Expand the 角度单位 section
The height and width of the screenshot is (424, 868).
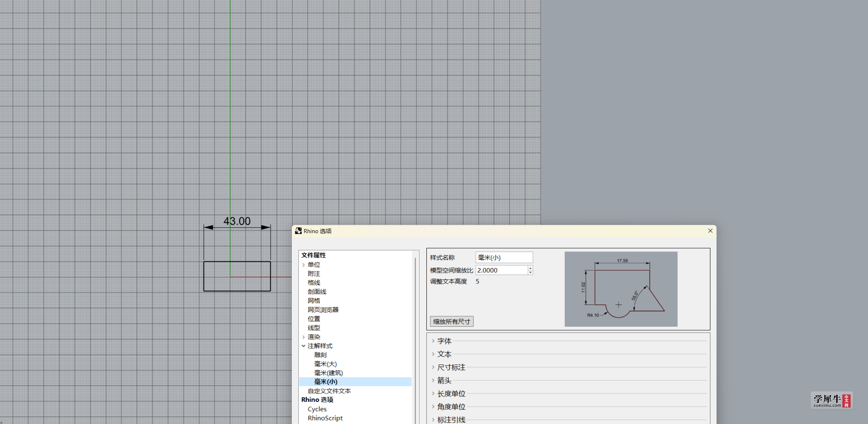(433, 407)
